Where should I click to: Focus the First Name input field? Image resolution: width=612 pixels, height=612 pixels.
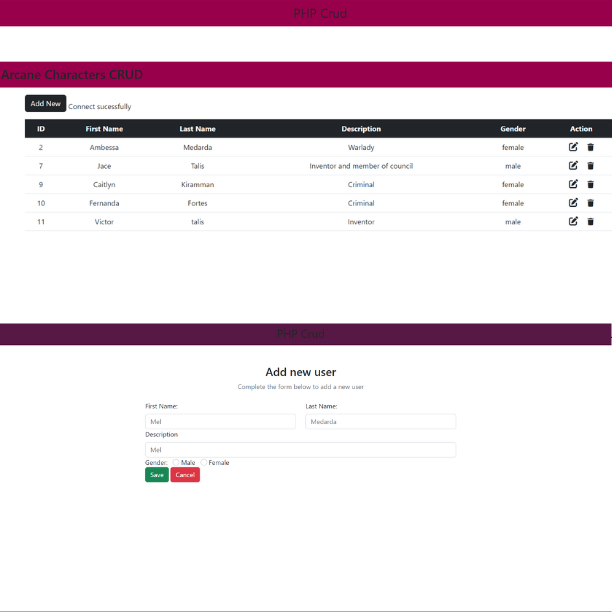click(220, 422)
